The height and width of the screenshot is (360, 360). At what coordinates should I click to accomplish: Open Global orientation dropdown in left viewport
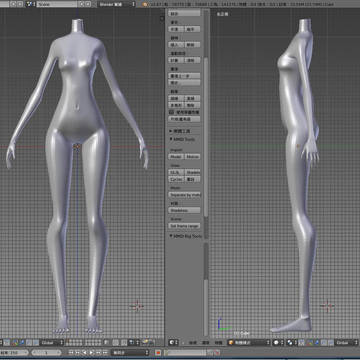tap(52, 342)
